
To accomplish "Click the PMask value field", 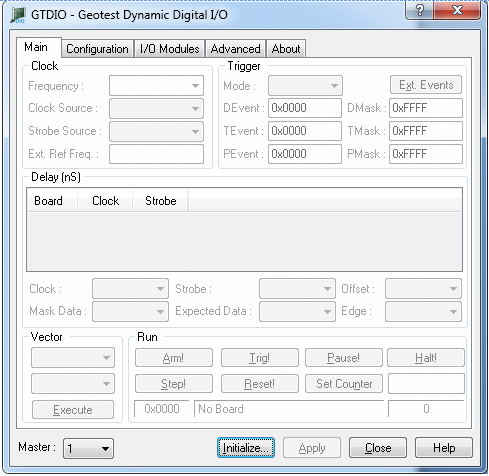I will pyautogui.click(x=426, y=154).
